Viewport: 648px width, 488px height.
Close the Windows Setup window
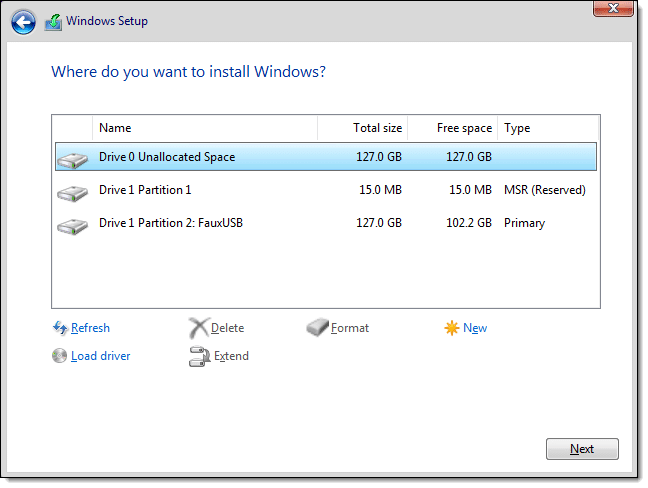pos(613,8)
